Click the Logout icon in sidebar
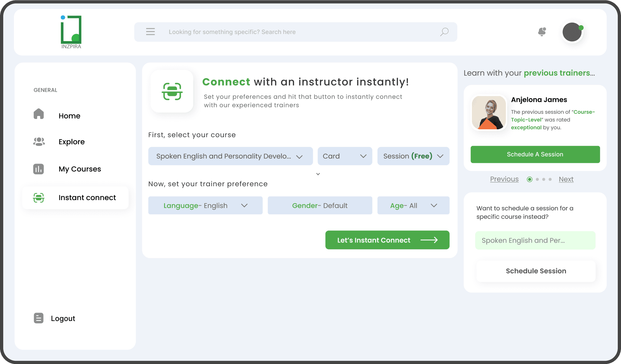621x364 pixels. [38, 318]
